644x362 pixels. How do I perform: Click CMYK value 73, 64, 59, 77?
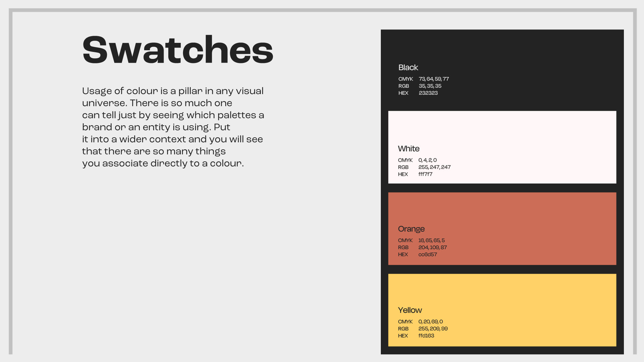tap(433, 79)
